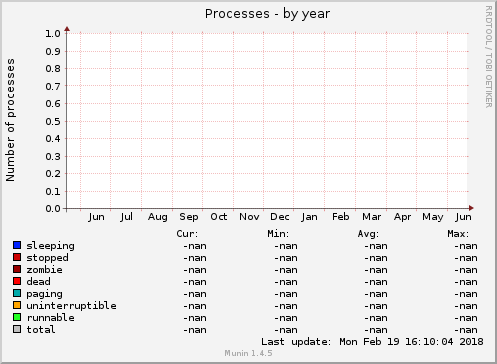Screen dimensions: 497x364
Task: Click the dead legend color swatch
Action: pos(17,281)
